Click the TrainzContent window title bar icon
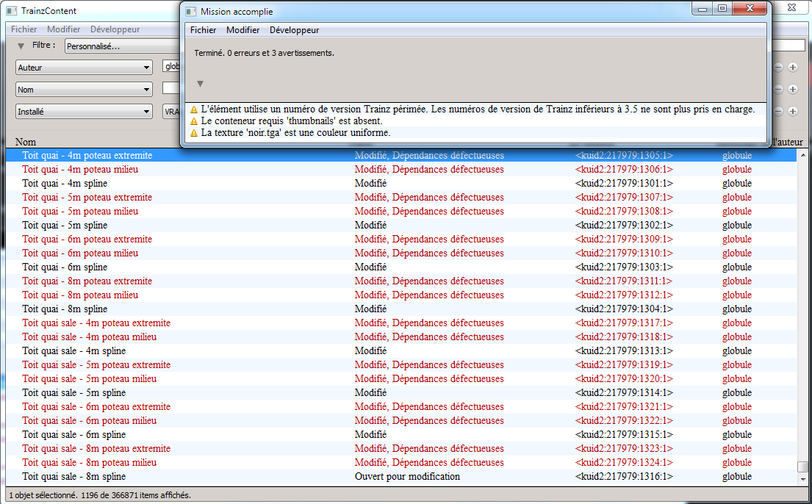 tap(12, 10)
